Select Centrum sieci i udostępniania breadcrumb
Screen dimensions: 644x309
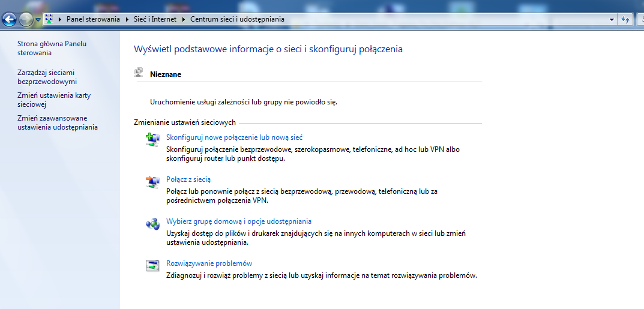[x=237, y=19]
